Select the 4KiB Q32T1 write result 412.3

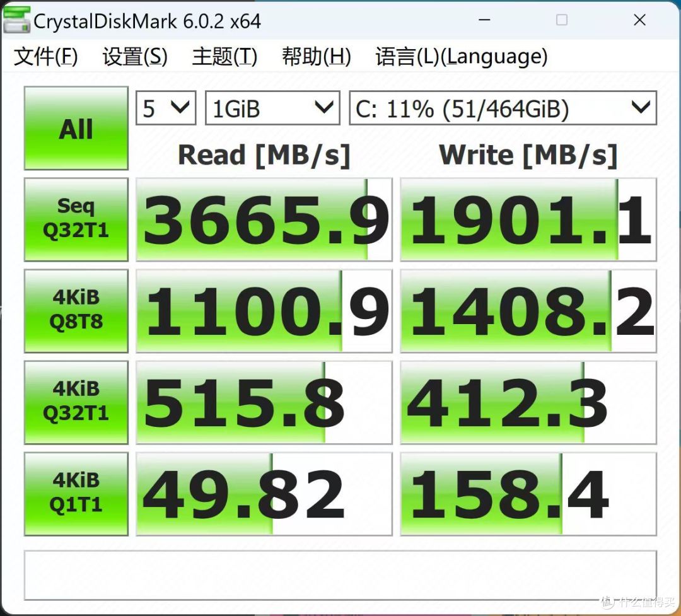[528, 402]
